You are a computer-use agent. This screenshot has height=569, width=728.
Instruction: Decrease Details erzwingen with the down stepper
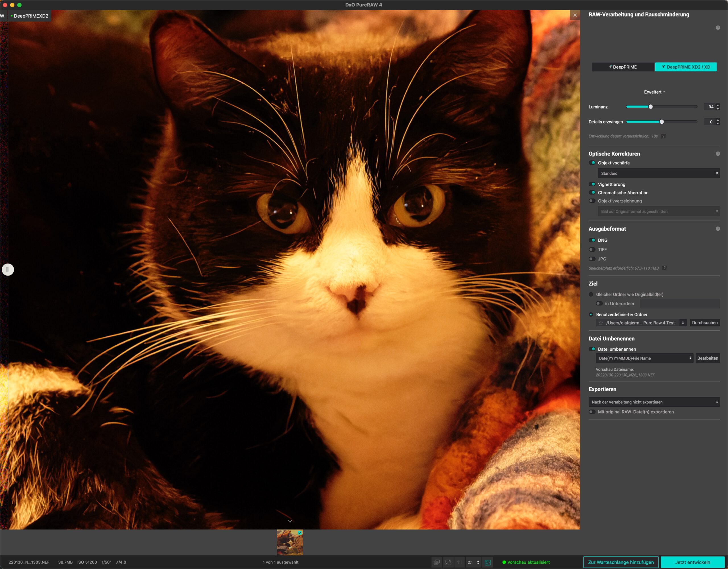pos(718,123)
